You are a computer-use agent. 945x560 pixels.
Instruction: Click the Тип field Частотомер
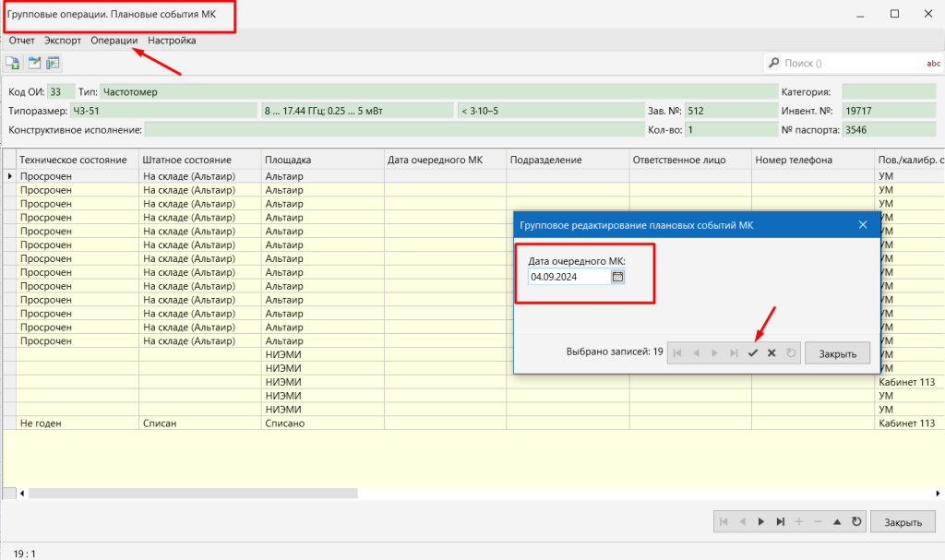tap(438, 91)
